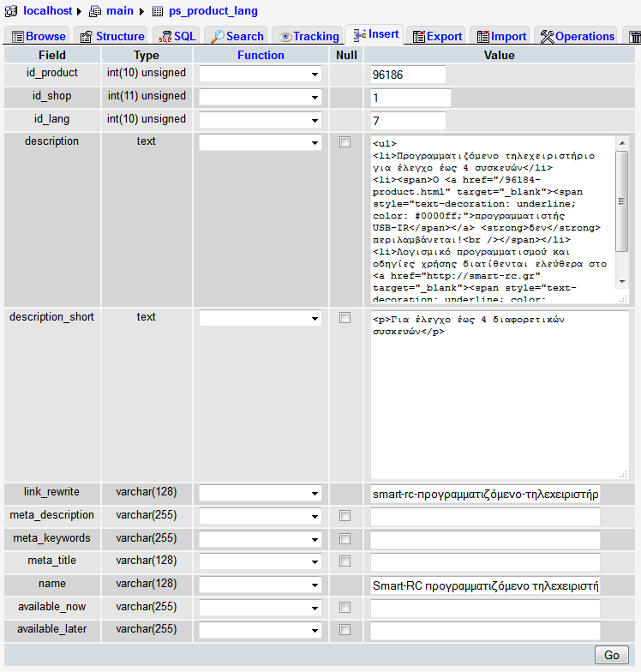Open function dropdown for id_product

point(261,74)
